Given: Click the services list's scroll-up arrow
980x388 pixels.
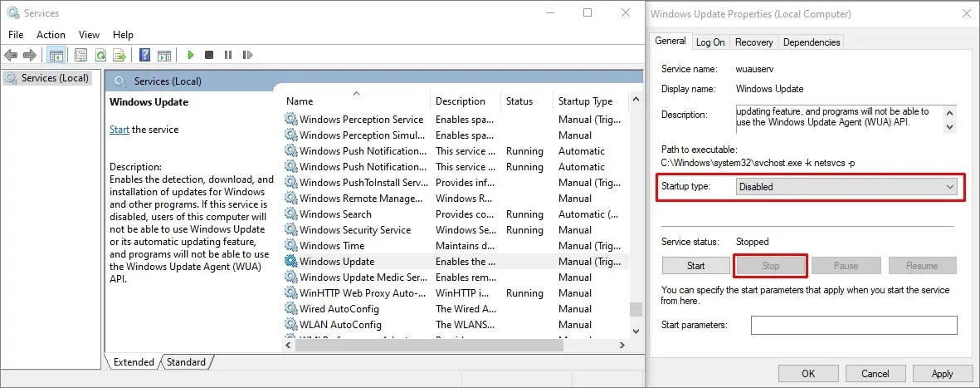Looking at the screenshot, I should [x=636, y=100].
